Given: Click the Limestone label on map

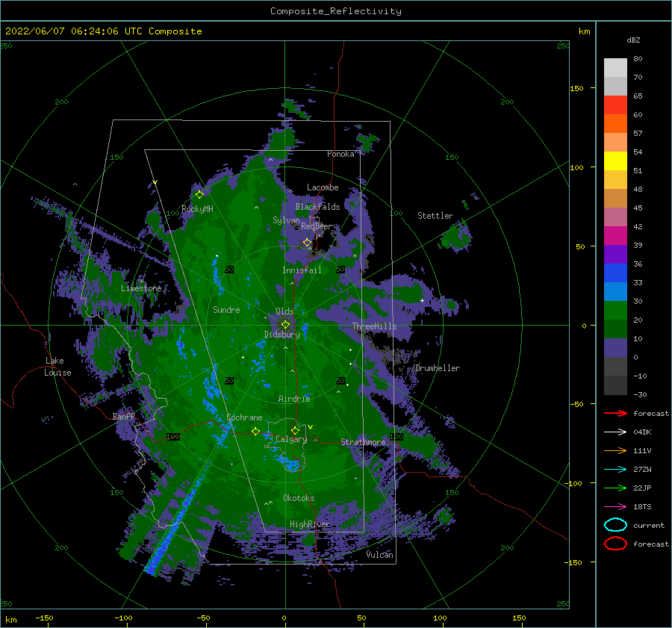Looking at the screenshot, I should (141, 288).
